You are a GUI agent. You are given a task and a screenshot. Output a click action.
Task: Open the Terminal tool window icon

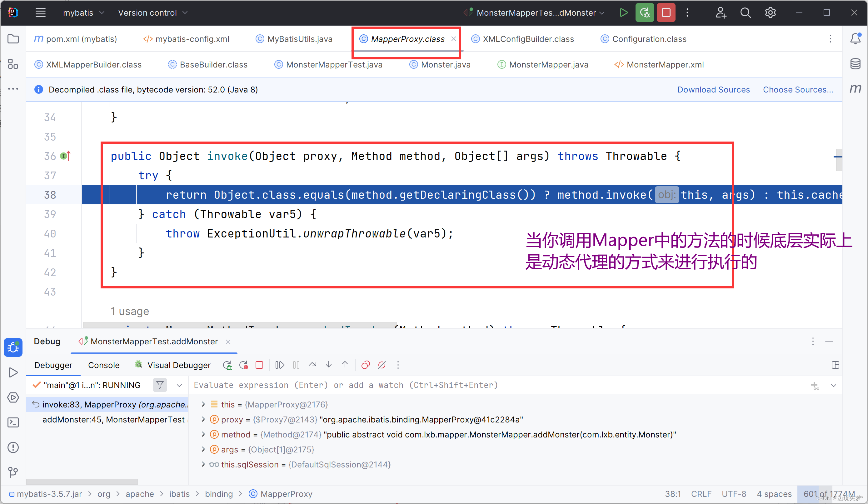pos(13,422)
